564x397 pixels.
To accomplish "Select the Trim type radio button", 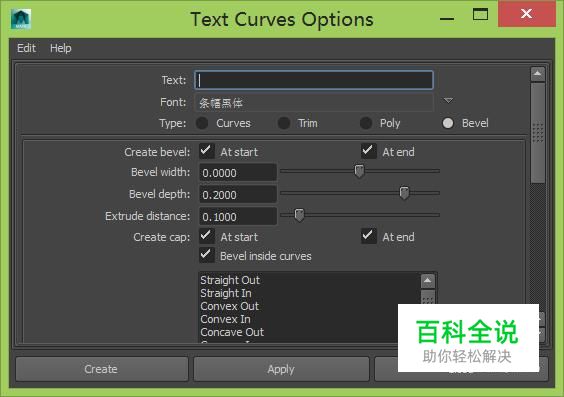I will click(x=284, y=123).
